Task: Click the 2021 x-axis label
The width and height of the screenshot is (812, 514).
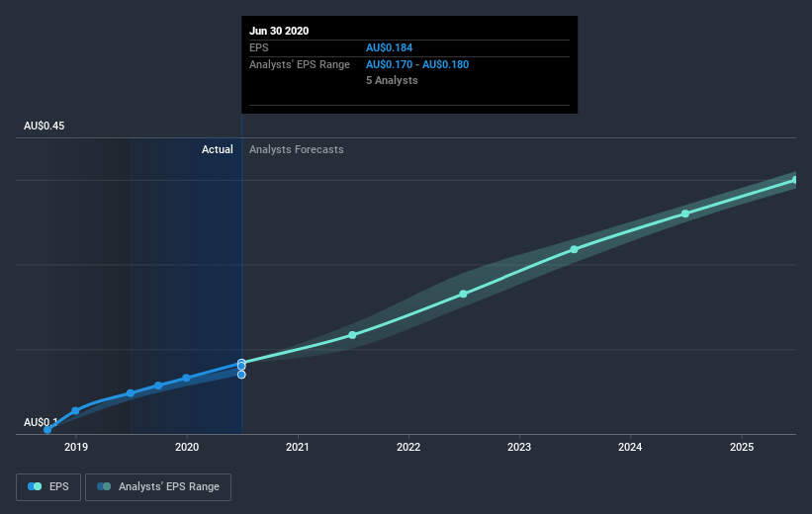Action: click(x=298, y=447)
